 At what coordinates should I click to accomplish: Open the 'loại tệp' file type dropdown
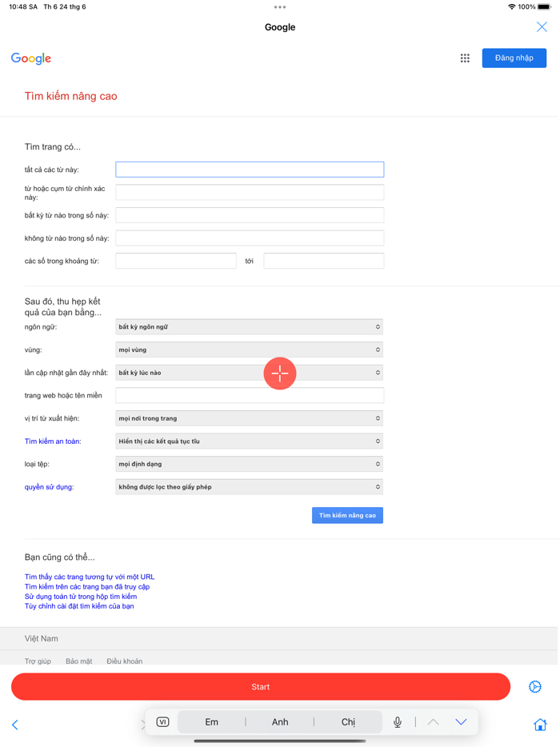tap(250, 464)
